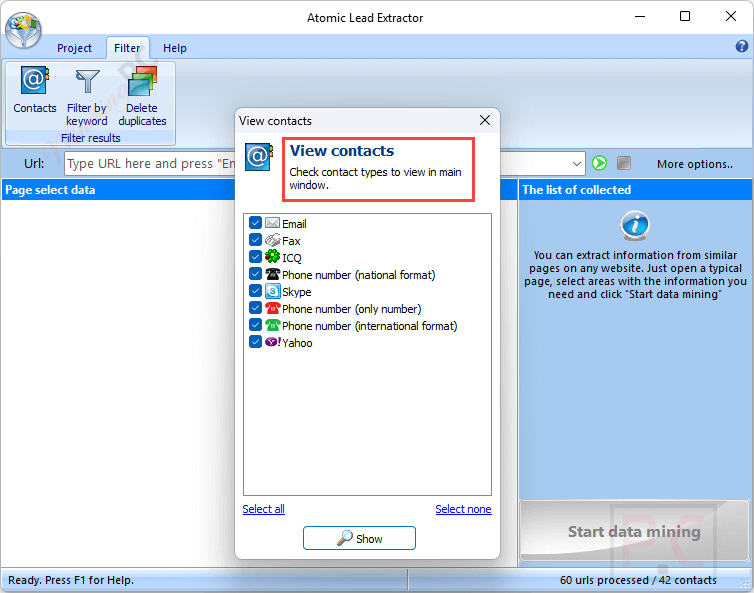Click the Skype icon in list
The width and height of the screenshot is (754, 593).
(272, 291)
